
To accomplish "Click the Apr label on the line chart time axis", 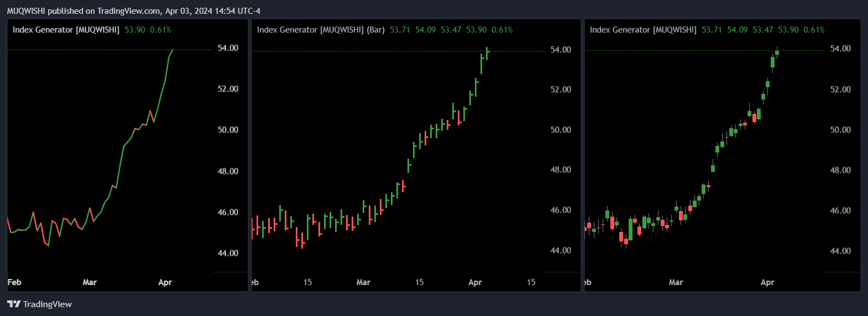I will (165, 282).
